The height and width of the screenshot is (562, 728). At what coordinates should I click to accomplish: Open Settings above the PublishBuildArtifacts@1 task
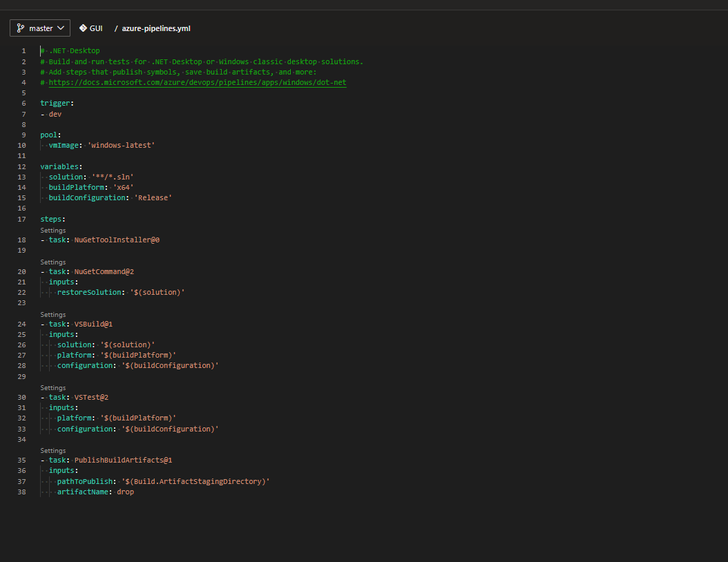(x=53, y=451)
